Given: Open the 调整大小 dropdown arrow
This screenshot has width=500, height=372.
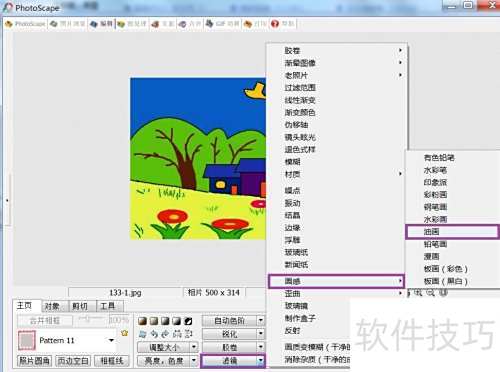Looking at the screenshot, I should pyautogui.click(x=194, y=347).
